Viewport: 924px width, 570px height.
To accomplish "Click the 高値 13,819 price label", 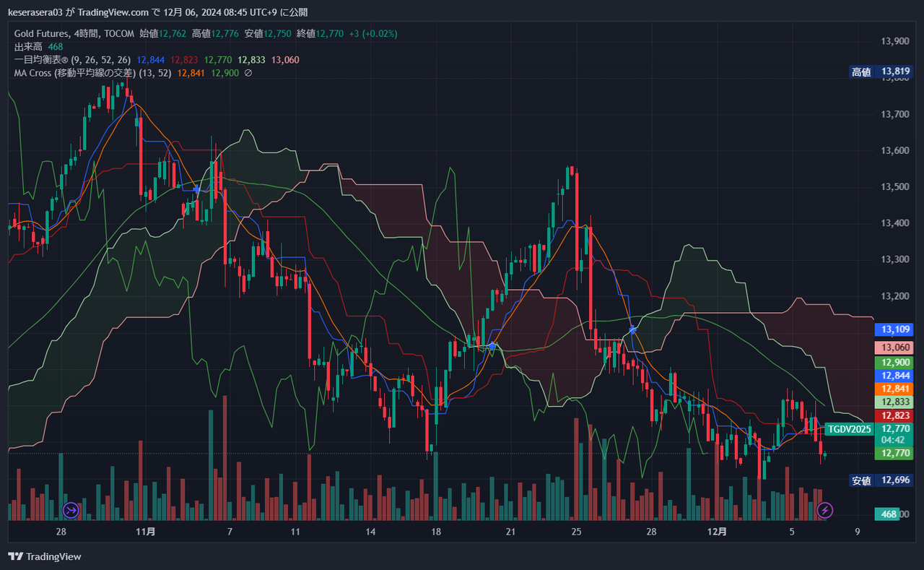I will 881,72.
